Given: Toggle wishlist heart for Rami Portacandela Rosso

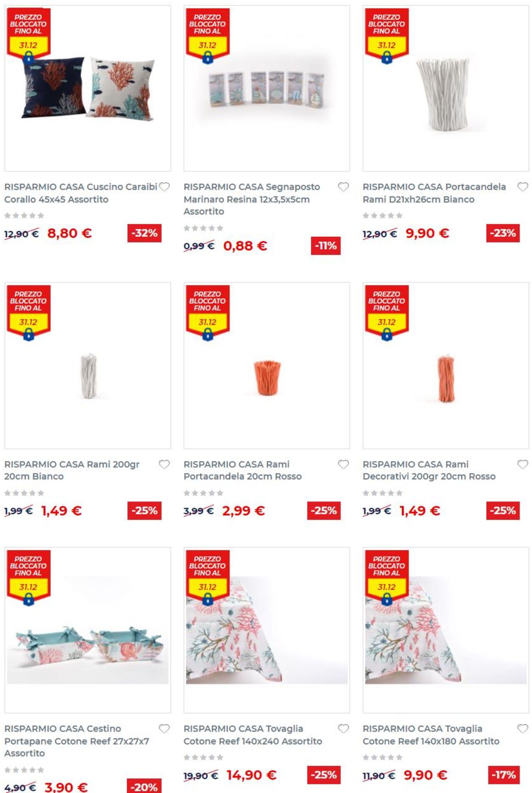Looking at the screenshot, I should click(x=343, y=464).
